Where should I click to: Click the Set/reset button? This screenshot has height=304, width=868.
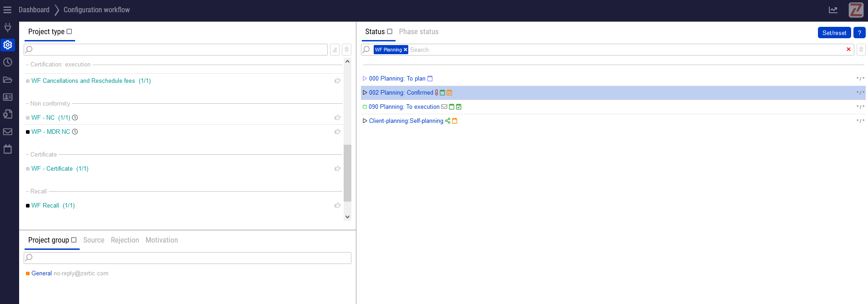(834, 33)
